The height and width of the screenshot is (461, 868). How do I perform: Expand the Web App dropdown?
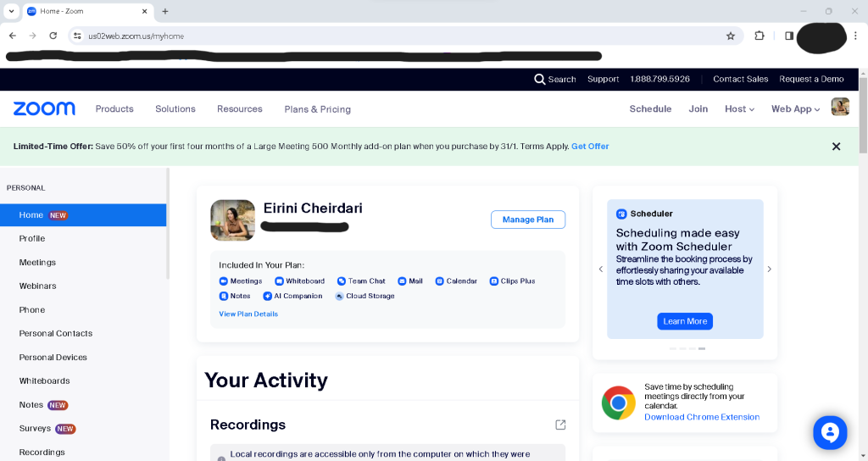(795, 109)
